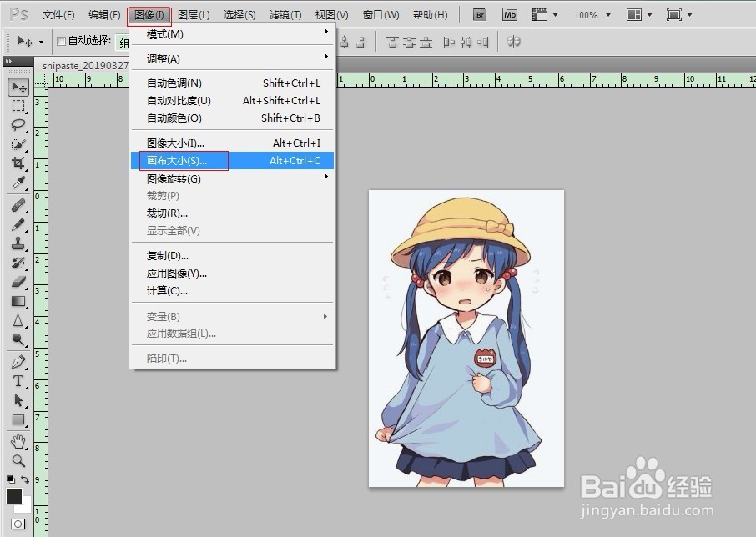The height and width of the screenshot is (537, 756).
Task: Open the 编辑(E) menu
Action: (x=104, y=14)
